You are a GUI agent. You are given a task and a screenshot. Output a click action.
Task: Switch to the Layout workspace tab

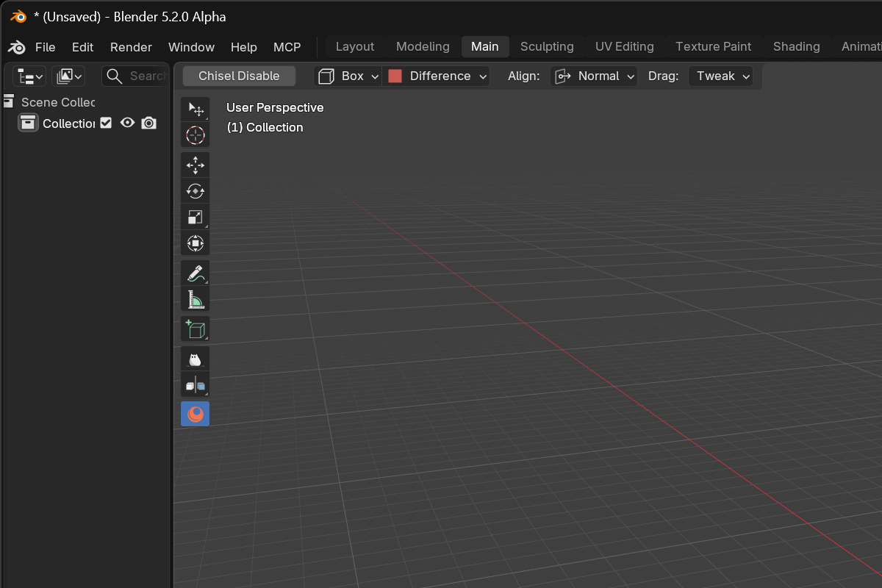[x=355, y=46]
